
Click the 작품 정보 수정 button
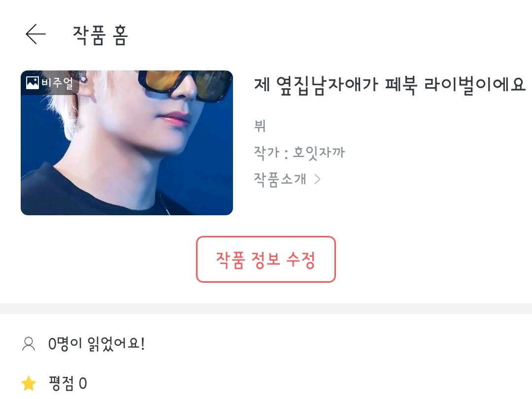click(266, 259)
